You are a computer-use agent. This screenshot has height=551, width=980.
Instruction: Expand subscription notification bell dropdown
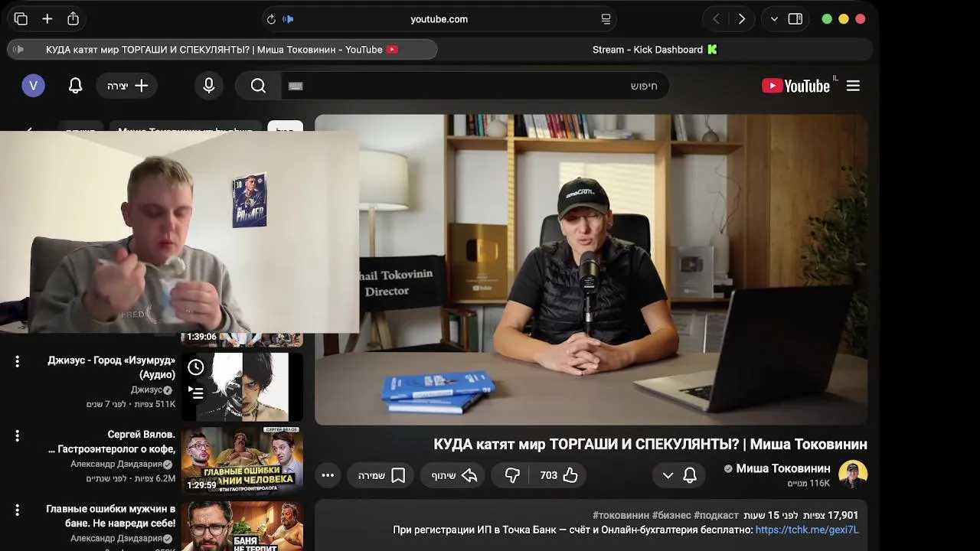click(x=679, y=475)
